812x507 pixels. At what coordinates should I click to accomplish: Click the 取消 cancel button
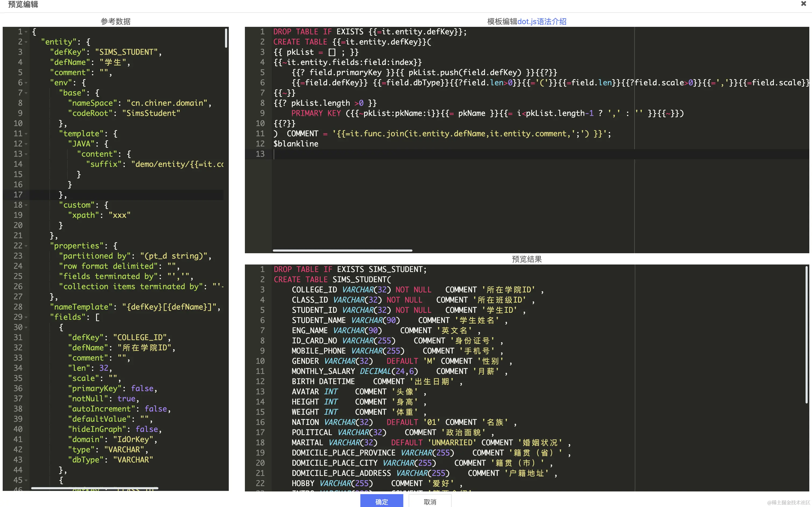430,501
